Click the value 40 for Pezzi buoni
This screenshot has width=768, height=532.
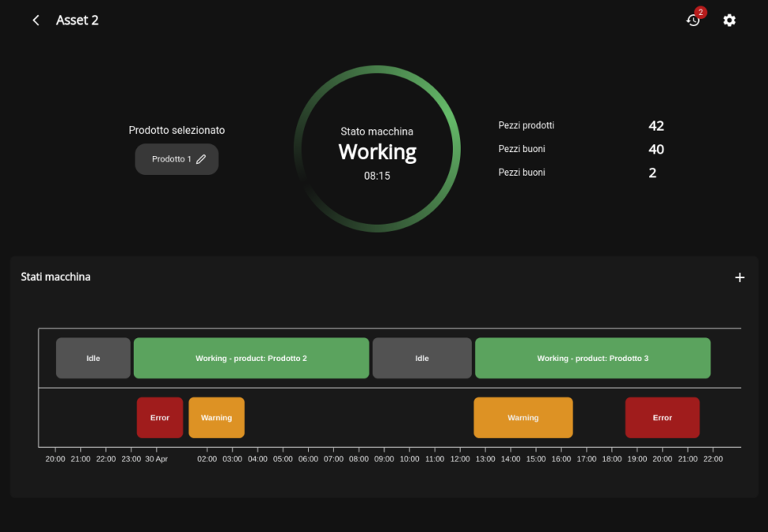656,150
